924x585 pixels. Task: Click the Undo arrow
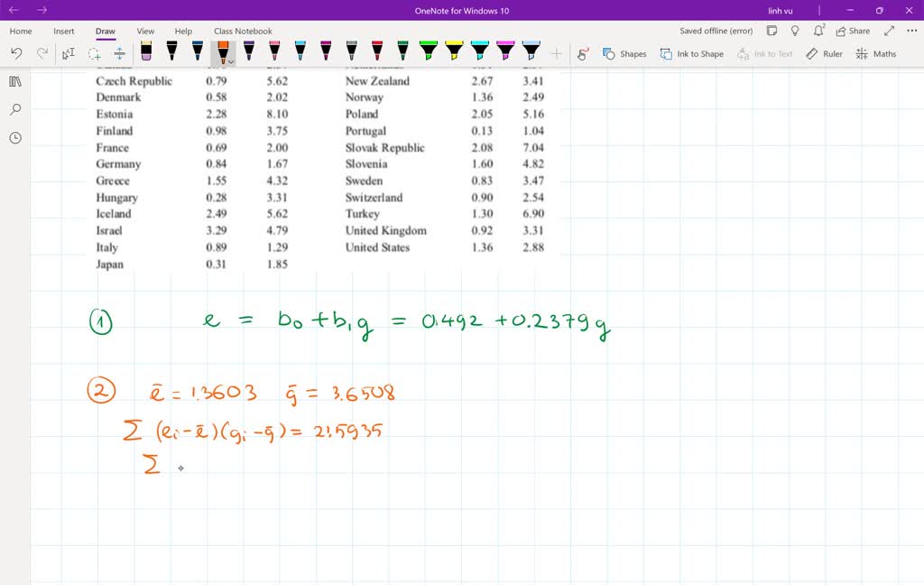click(16, 52)
